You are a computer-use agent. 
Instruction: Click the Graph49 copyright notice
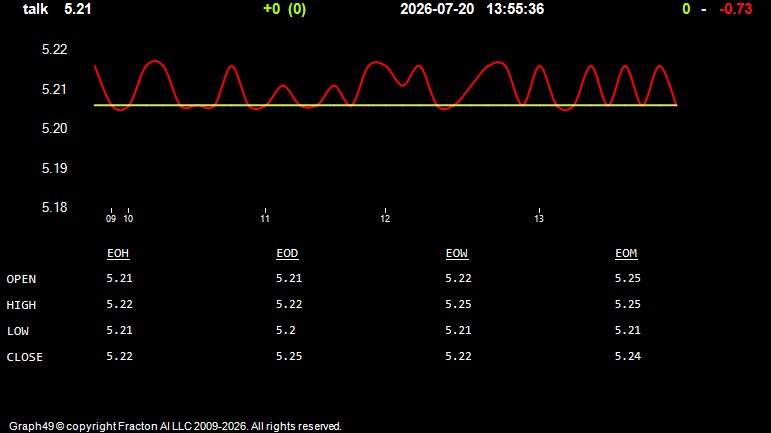coord(175,426)
